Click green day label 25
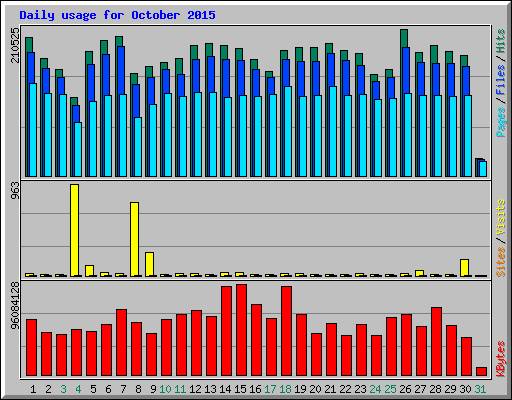The width and height of the screenshot is (512, 400). click(390, 389)
